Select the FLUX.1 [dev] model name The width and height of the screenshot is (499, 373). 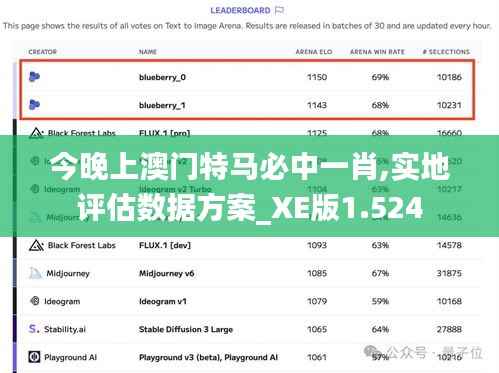pyautogui.click(x=165, y=245)
